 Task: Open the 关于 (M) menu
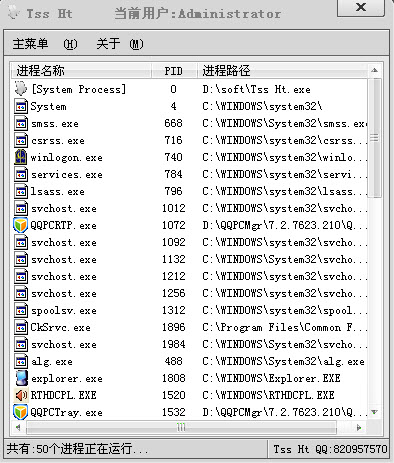pyautogui.click(x=120, y=44)
